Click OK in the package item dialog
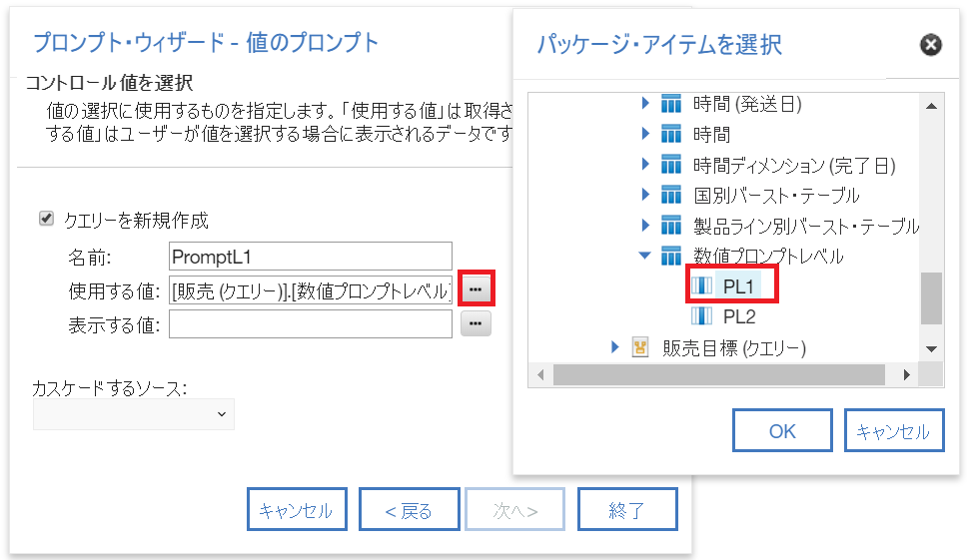This screenshot has height=560, width=967. [782, 430]
